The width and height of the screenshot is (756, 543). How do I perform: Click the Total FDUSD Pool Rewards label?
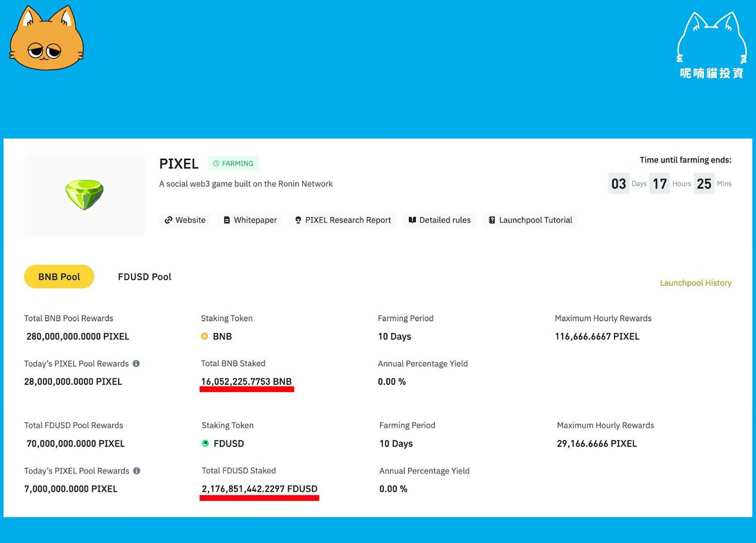(x=74, y=426)
